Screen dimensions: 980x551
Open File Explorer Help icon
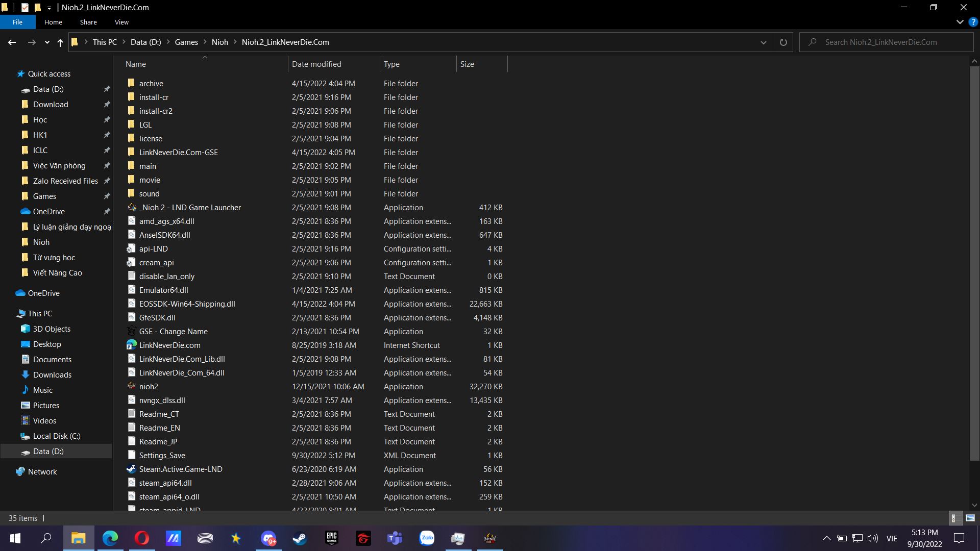point(973,22)
